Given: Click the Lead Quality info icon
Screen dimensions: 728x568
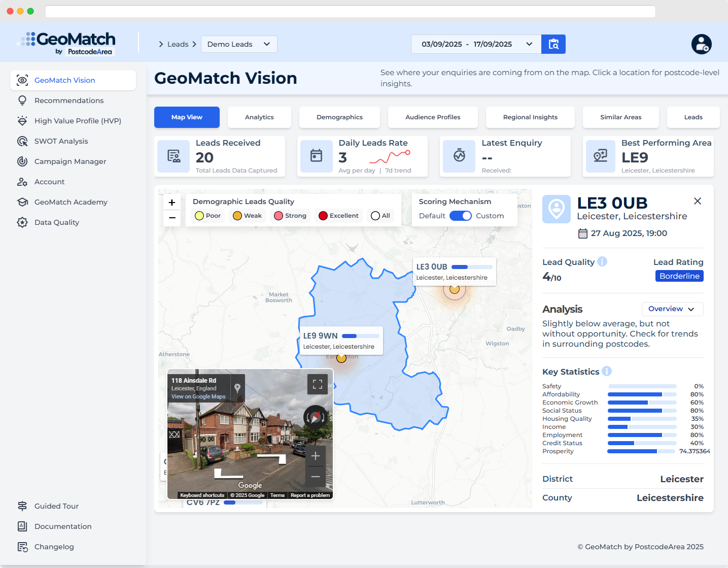Looking at the screenshot, I should coord(602,261).
